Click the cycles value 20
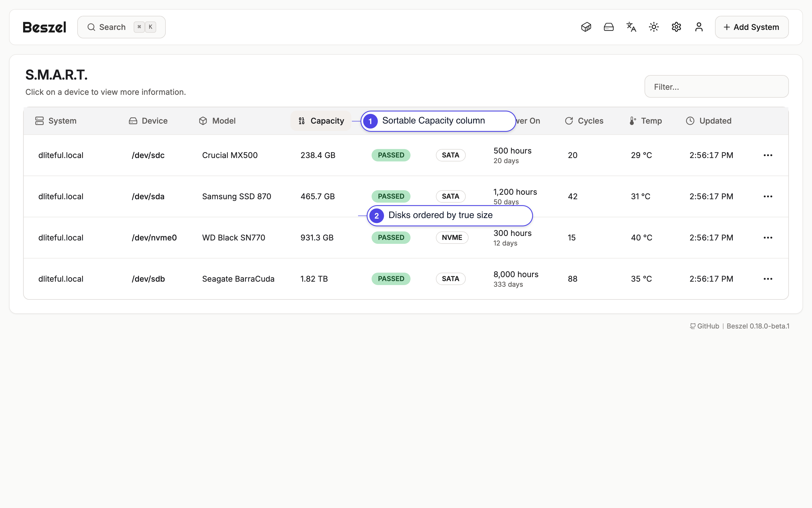The width and height of the screenshot is (812, 508). 572,155
